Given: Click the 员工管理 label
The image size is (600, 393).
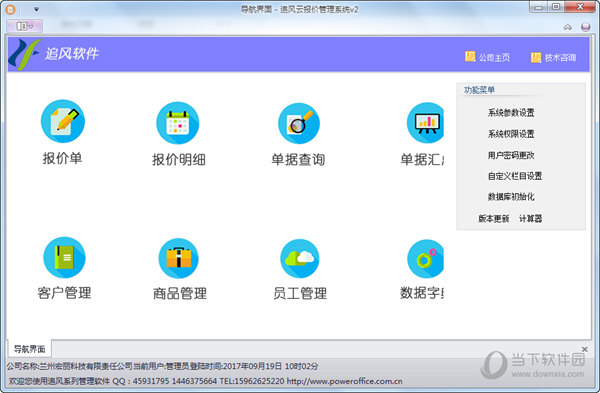Looking at the screenshot, I should point(300,294).
